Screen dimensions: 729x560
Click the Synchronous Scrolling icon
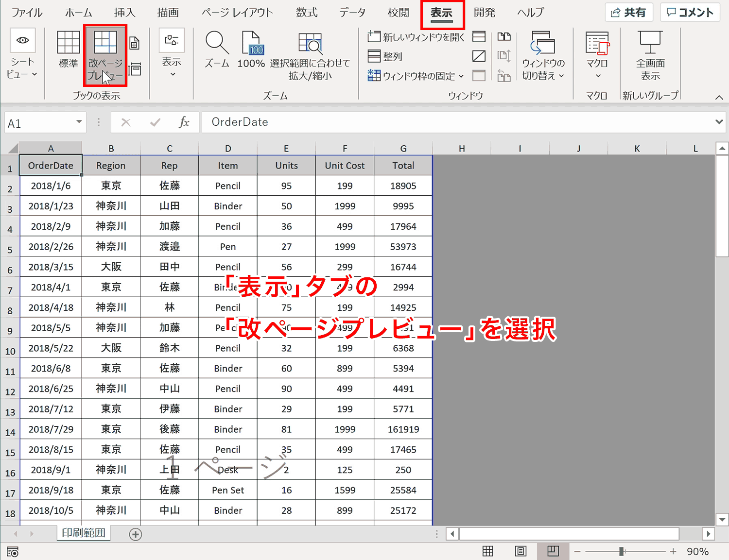(504, 56)
